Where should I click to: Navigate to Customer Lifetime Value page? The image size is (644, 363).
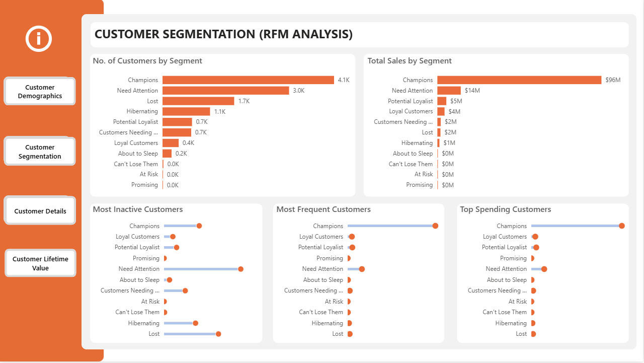click(x=40, y=263)
